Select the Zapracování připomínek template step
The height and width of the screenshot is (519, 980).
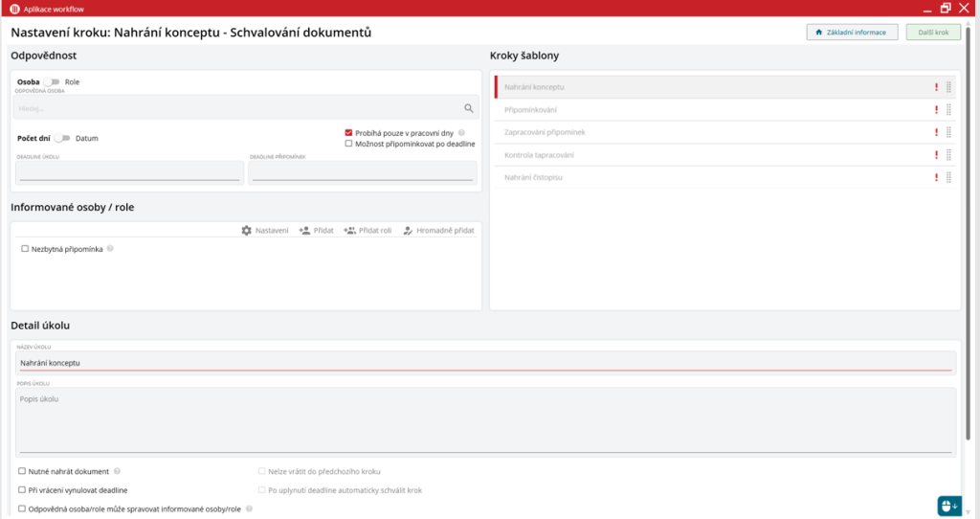[551, 132]
